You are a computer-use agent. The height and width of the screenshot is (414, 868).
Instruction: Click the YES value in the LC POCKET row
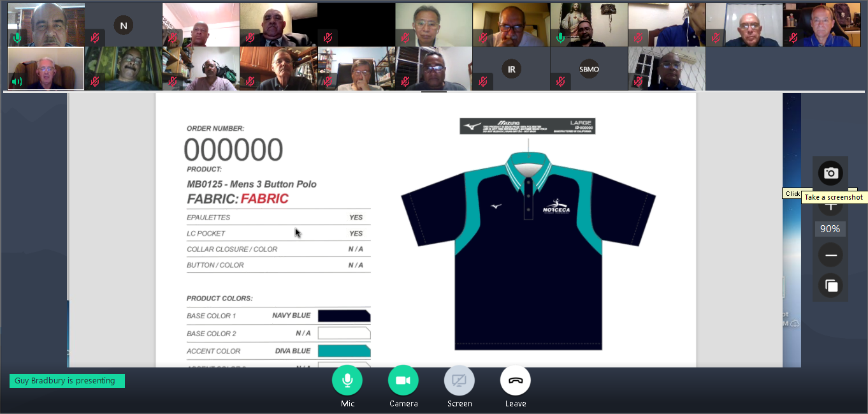click(356, 233)
